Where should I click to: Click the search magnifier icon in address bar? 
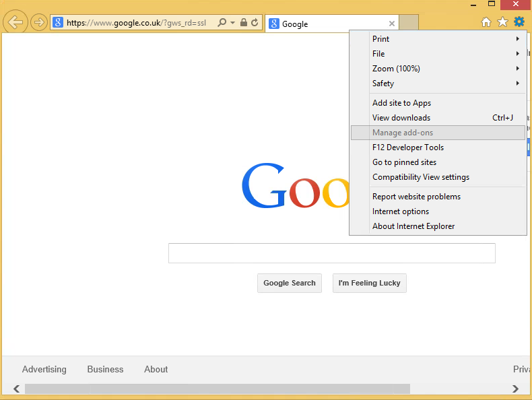point(222,23)
